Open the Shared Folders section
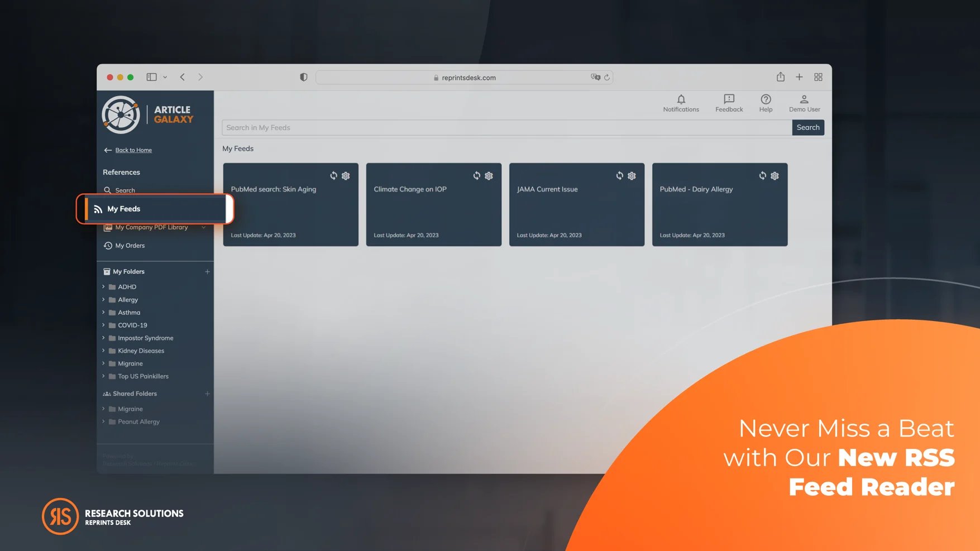980x551 pixels. (130, 394)
